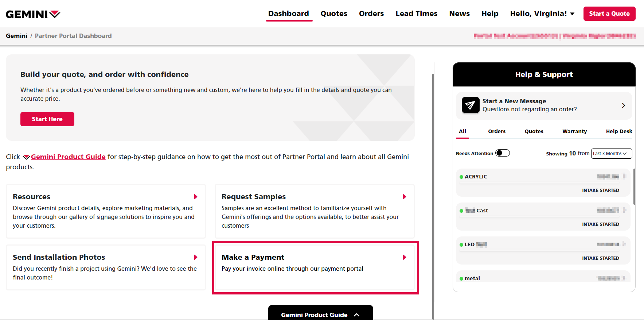Open the Request Samples heading
The width and height of the screenshot is (644, 320).
[254, 197]
